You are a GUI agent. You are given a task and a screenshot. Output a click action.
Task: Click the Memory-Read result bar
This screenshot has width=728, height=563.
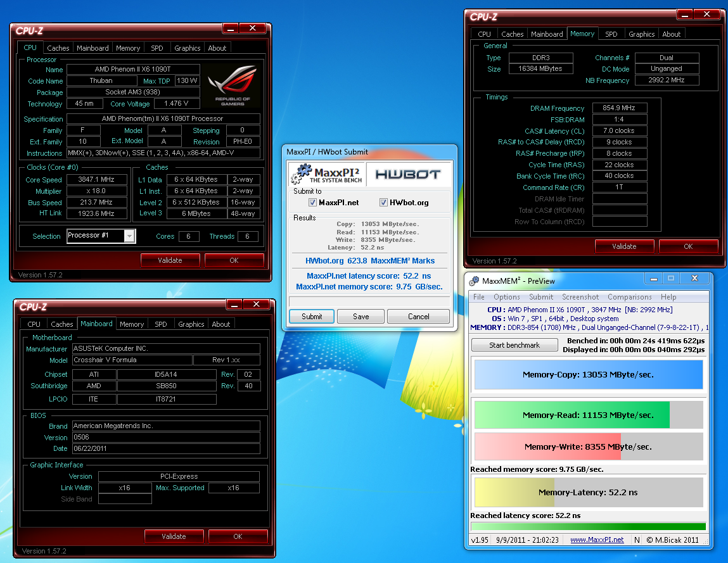coord(588,415)
